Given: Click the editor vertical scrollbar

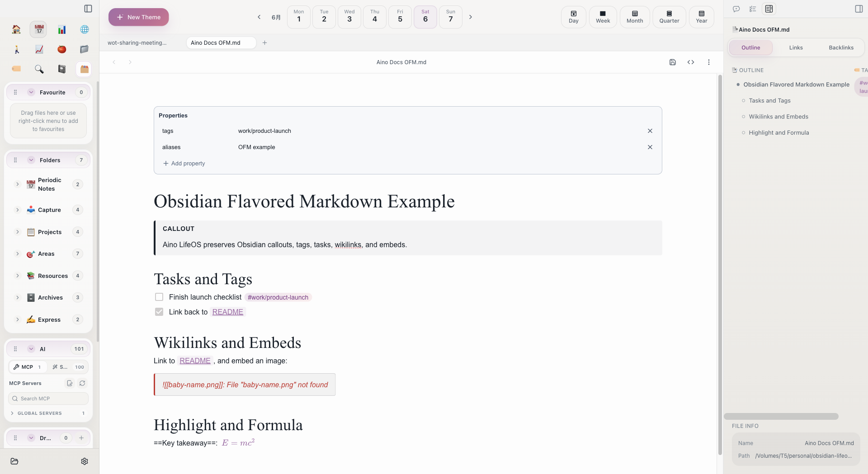Looking at the screenshot, I should point(720,265).
